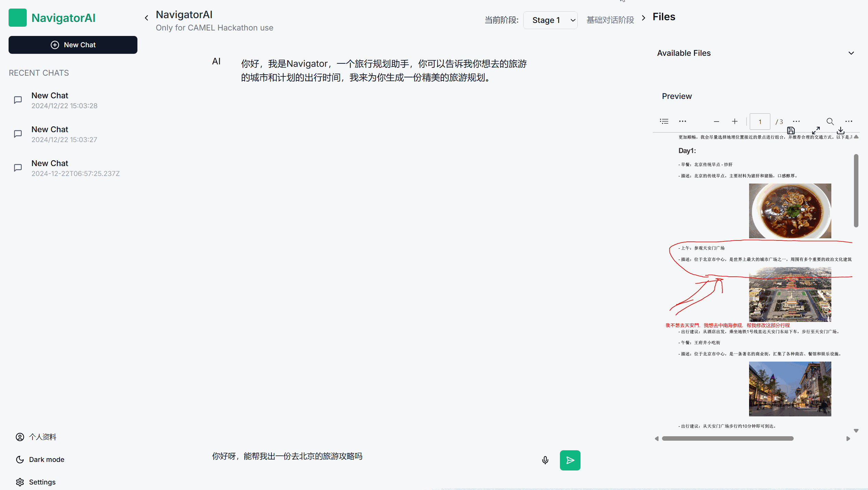Open the Stage 1 dropdown

point(550,20)
